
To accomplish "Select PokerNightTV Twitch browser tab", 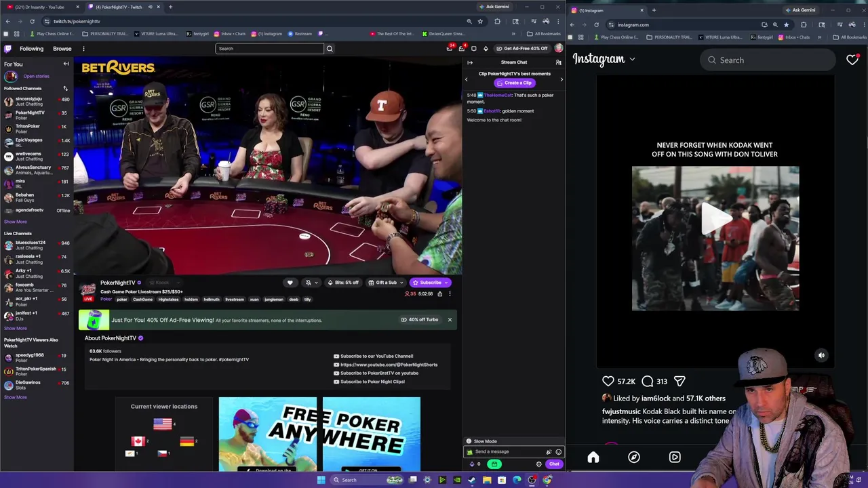I will [124, 7].
